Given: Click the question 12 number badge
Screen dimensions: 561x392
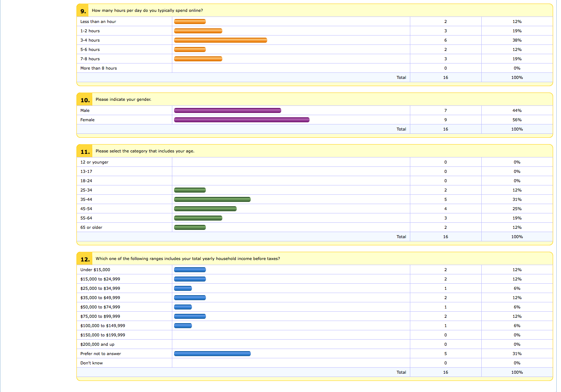Looking at the screenshot, I should [x=85, y=259].
